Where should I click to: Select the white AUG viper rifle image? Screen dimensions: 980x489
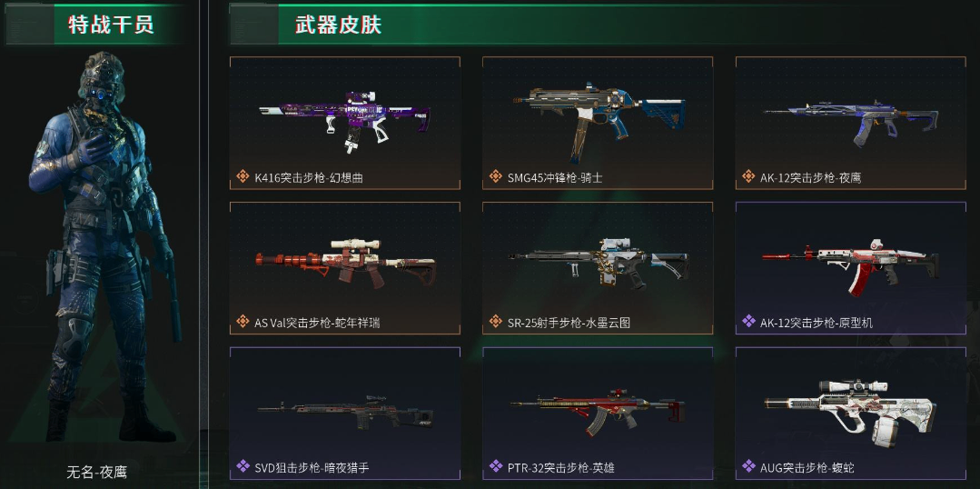coord(851,413)
